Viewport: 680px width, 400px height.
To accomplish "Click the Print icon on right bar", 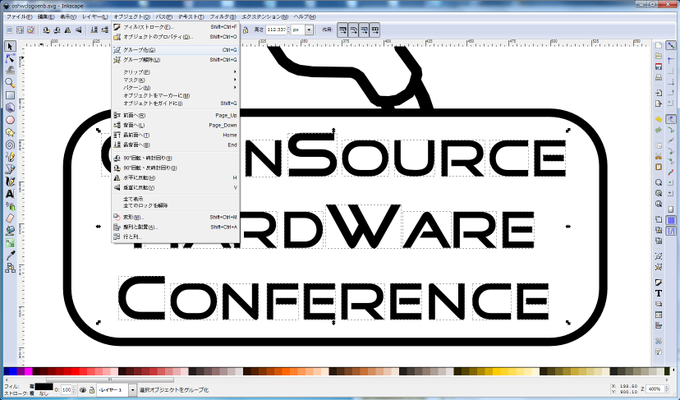I will pyautogui.click(x=658, y=77).
